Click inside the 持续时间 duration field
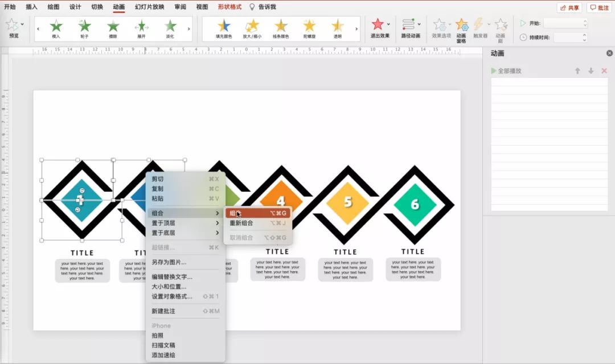The image size is (615, 364). (x=568, y=37)
